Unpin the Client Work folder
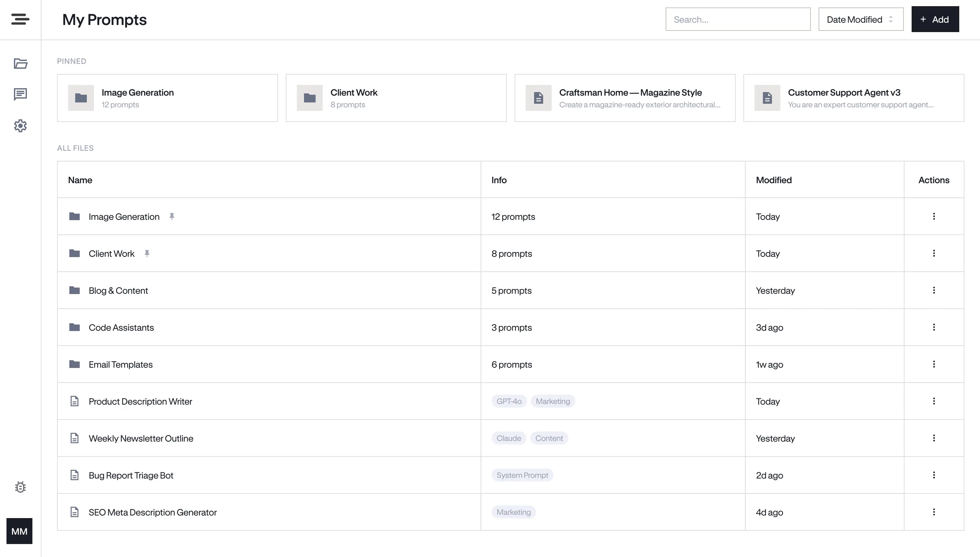This screenshot has height=557, width=980. tap(147, 253)
